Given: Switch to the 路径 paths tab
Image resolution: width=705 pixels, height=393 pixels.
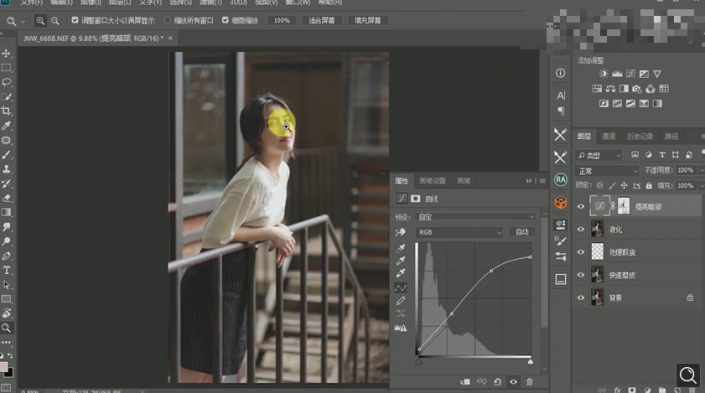Looking at the screenshot, I should pyautogui.click(x=671, y=136).
